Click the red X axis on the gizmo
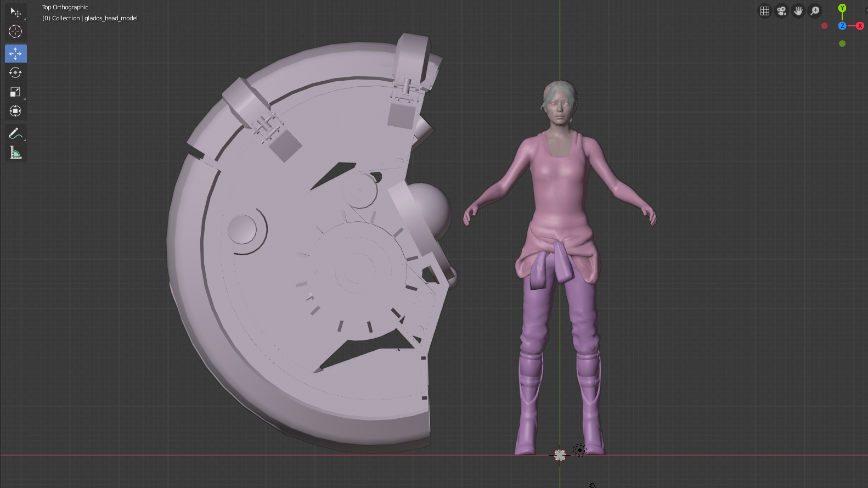The width and height of the screenshot is (868, 488). click(x=860, y=26)
